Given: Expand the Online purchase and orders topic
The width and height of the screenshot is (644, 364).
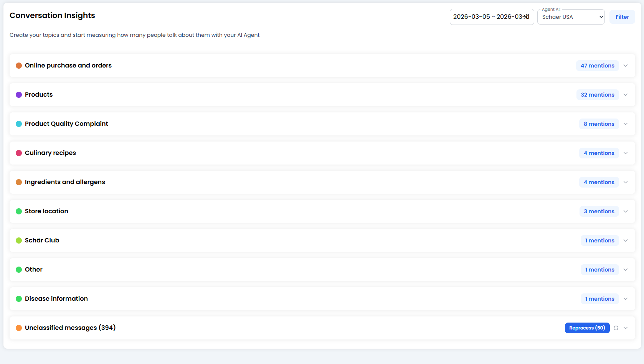Looking at the screenshot, I should (626, 66).
